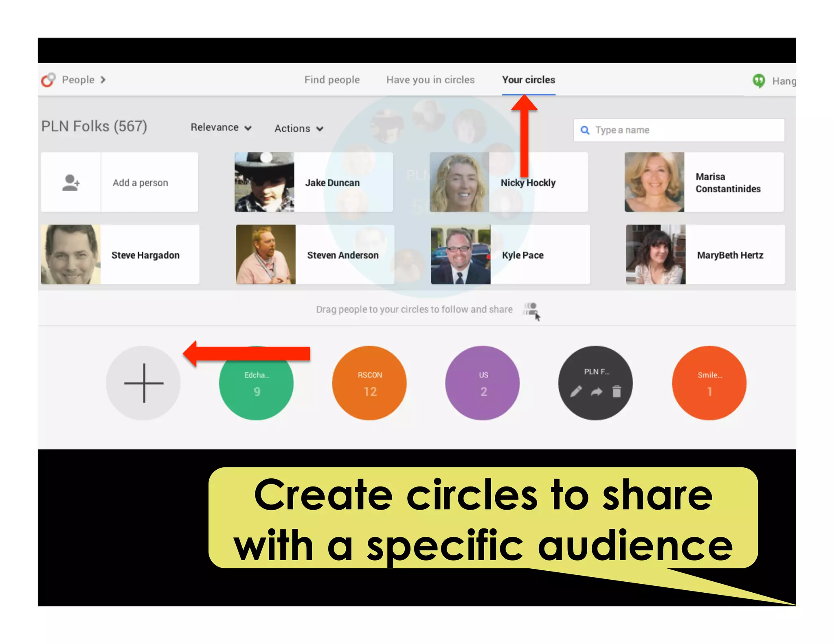Click the Type a name search field

pyautogui.click(x=679, y=130)
